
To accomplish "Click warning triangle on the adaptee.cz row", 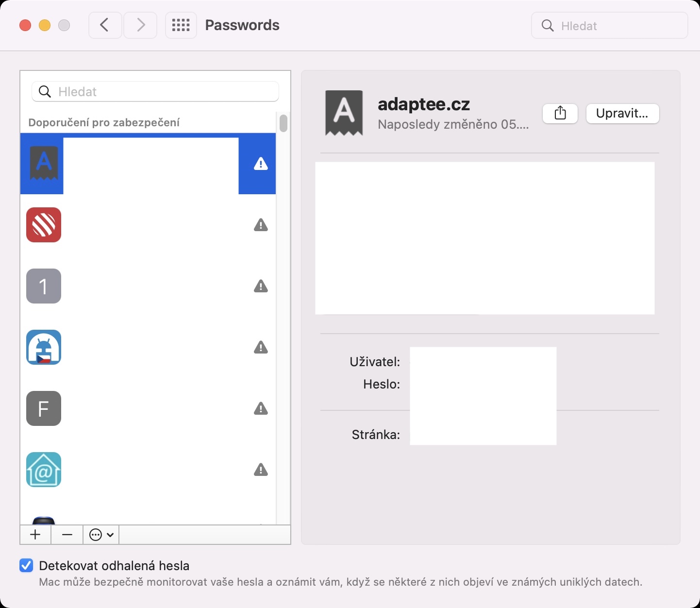I will 261,164.
